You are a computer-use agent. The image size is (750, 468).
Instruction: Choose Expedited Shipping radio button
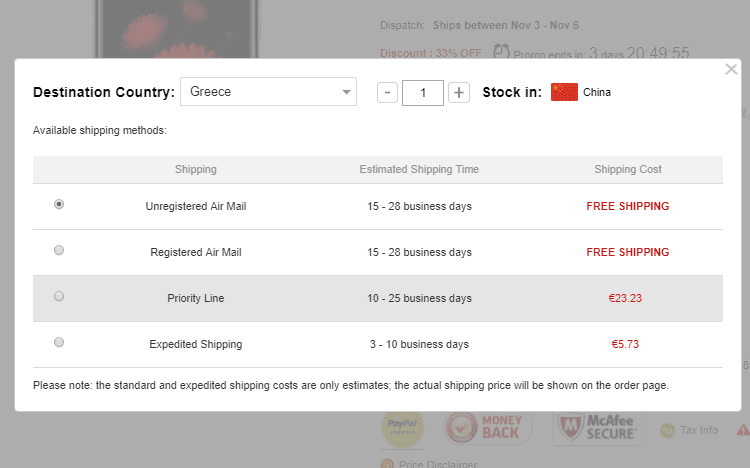click(x=59, y=342)
